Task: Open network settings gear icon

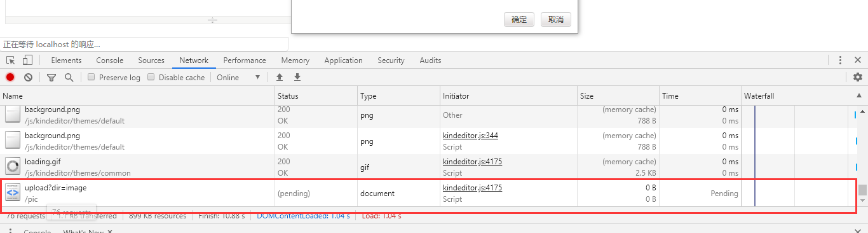Action: 858,77
